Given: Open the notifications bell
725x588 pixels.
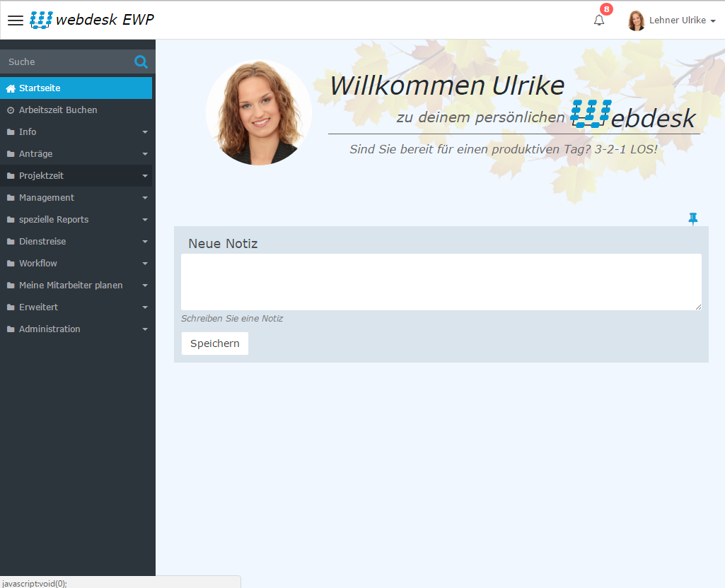Looking at the screenshot, I should point(599,20).
